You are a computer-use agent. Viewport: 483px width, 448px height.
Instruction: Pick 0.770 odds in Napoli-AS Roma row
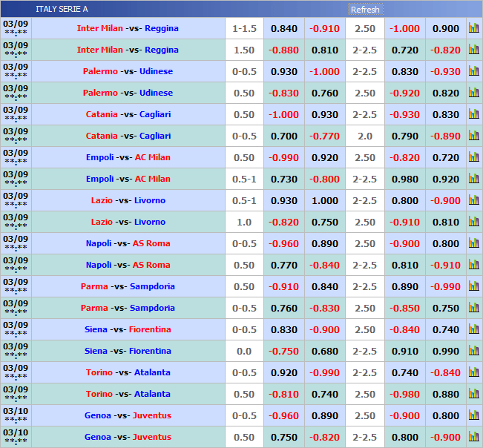point(284,266)
